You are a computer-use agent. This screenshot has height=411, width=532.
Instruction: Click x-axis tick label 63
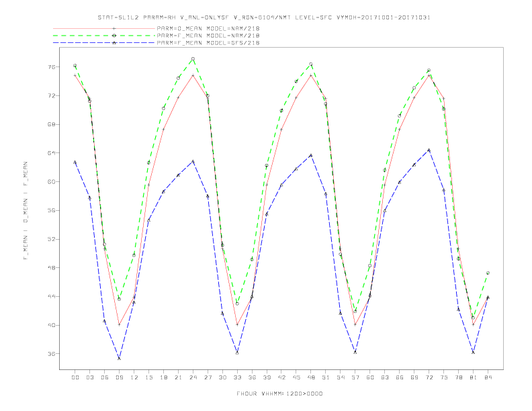(x=385, y=377)
